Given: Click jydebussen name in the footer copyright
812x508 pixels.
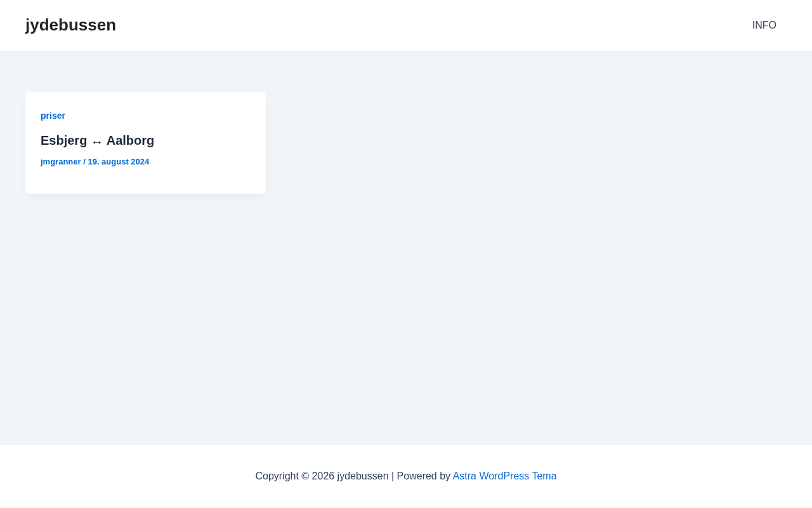Looking at the screenshot, I should tap(362, 476).
